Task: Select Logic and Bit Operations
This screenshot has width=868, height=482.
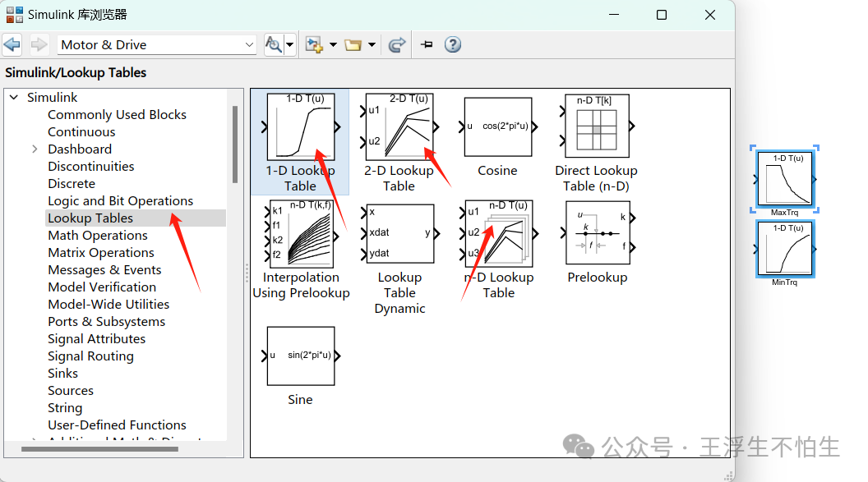Action: click(x=120, y=200)
